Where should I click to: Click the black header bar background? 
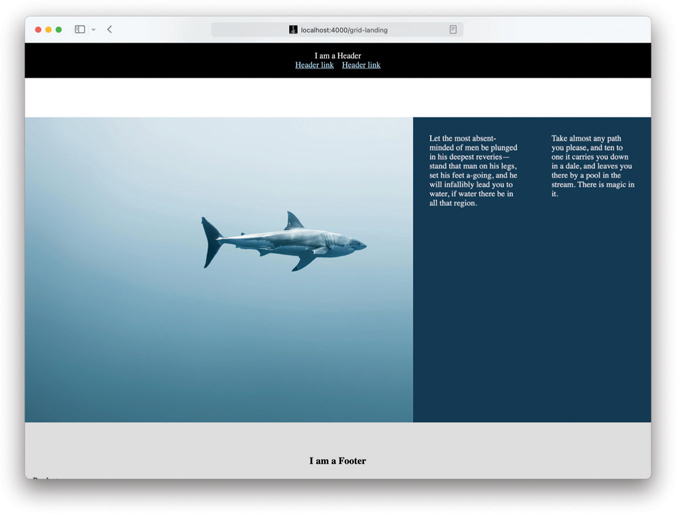point(150,60)
